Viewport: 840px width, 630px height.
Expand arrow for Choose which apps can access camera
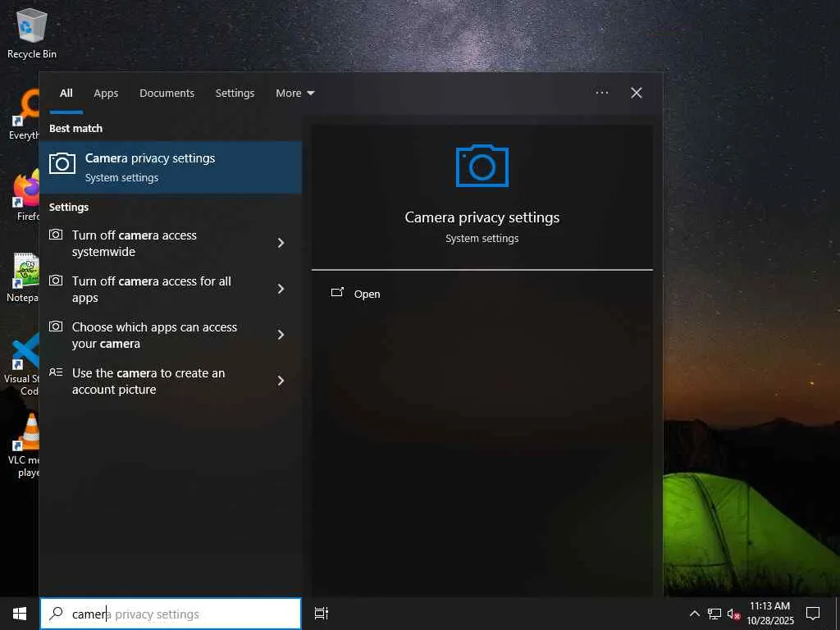[x=281, y=335]
